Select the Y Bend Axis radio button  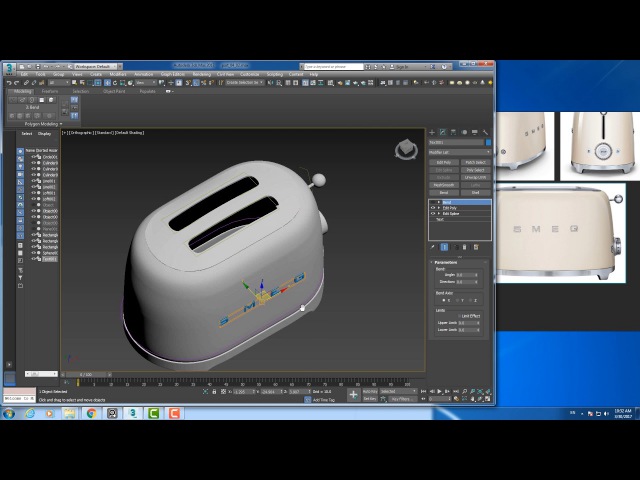pyautogui.click(x=457, y=300)
